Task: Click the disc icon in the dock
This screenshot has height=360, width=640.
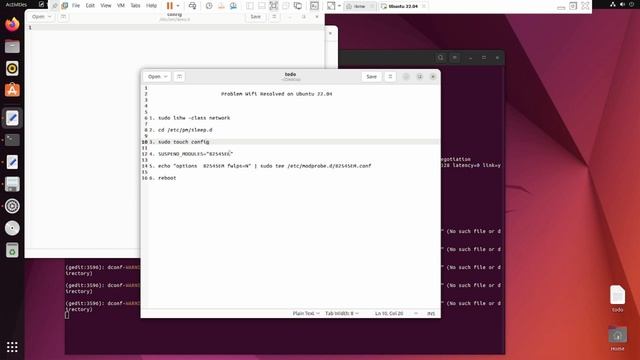Action: click(x=12, y=228)
